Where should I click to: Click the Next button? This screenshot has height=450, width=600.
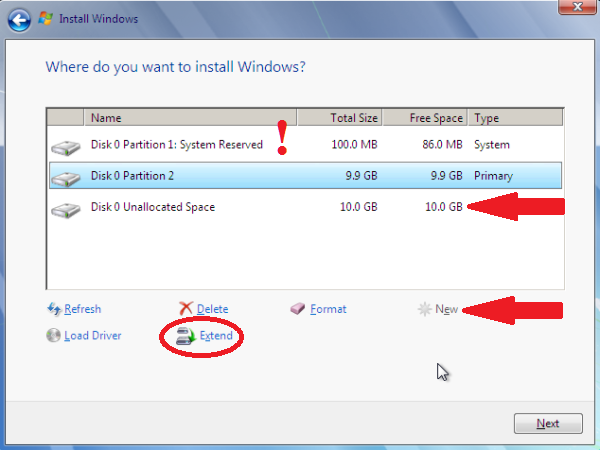coord(548,423)
